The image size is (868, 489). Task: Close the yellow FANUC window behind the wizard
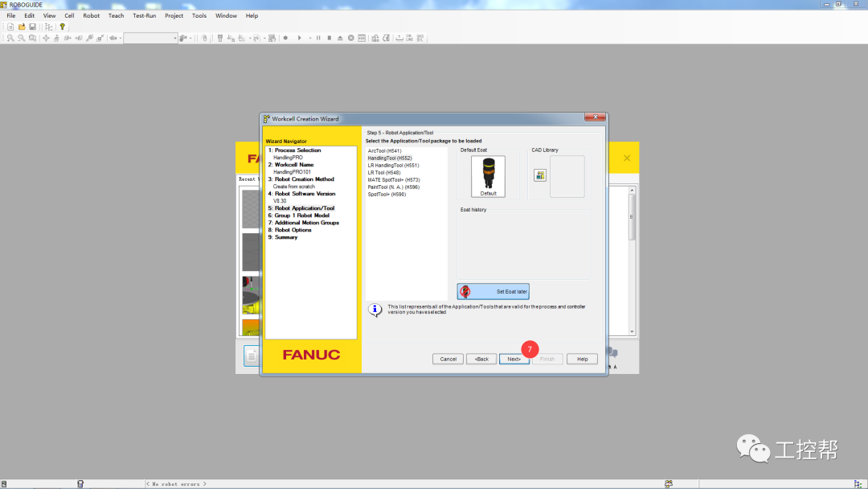(x=627, y=158)
